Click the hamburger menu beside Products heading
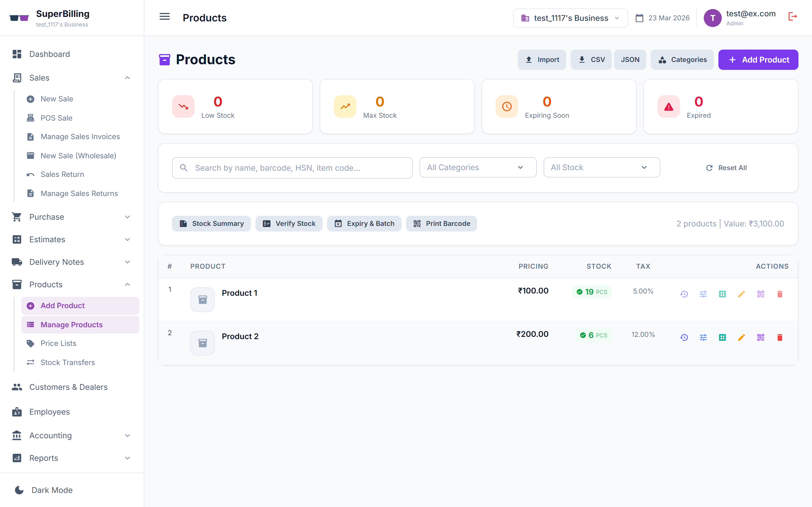The image size is (812, 507). (164, 16)
